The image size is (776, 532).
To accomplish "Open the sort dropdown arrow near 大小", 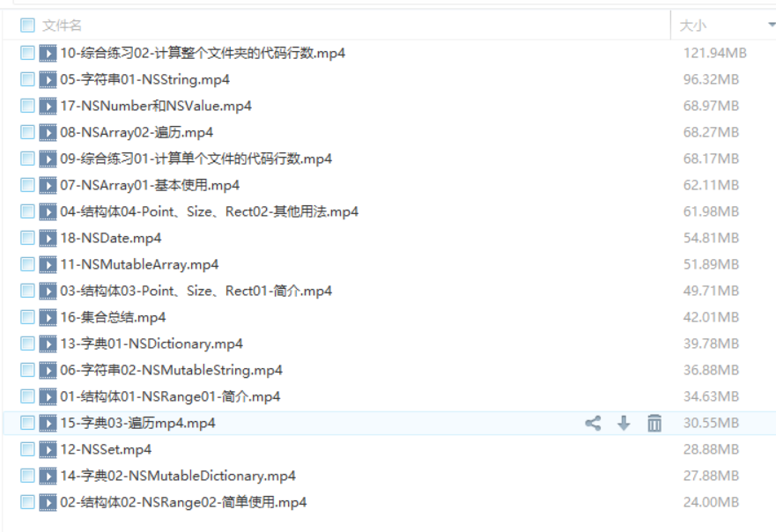I will pos(772,26).
